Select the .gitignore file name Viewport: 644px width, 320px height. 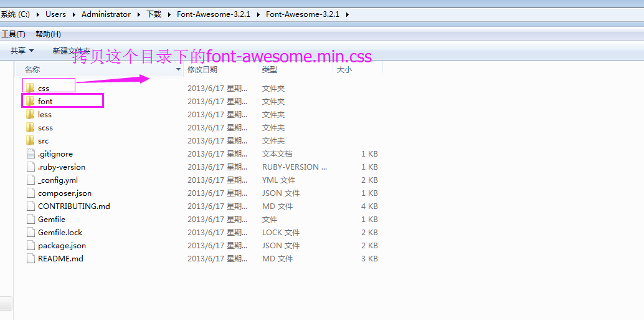click(x=55, y=154)
